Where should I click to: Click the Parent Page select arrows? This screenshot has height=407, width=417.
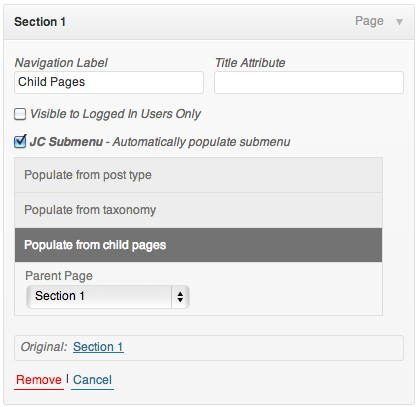coord(180,297)
